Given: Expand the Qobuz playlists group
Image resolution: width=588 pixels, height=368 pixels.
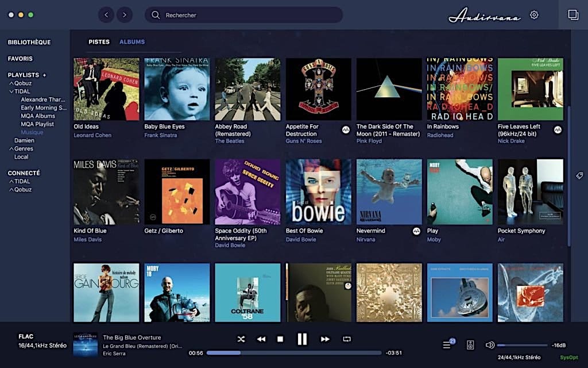Looking at the screenshot, I should (13, 83).
